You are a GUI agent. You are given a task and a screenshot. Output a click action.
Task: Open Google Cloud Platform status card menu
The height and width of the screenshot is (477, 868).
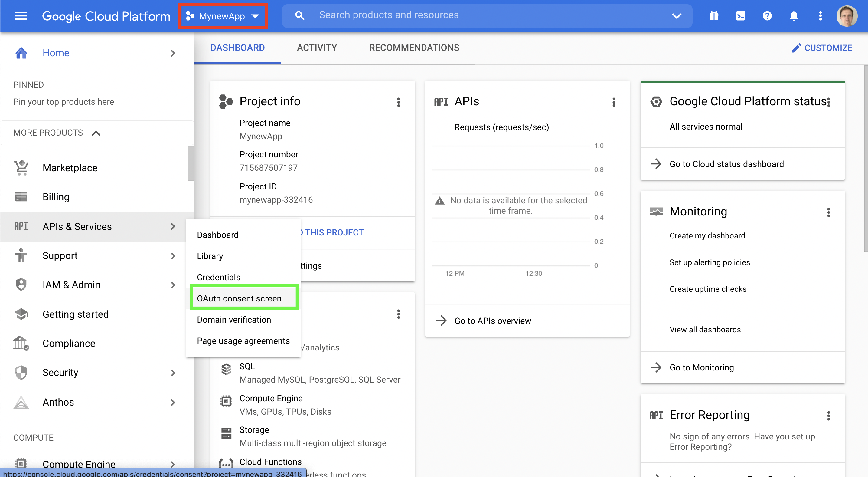click(828, 102)
